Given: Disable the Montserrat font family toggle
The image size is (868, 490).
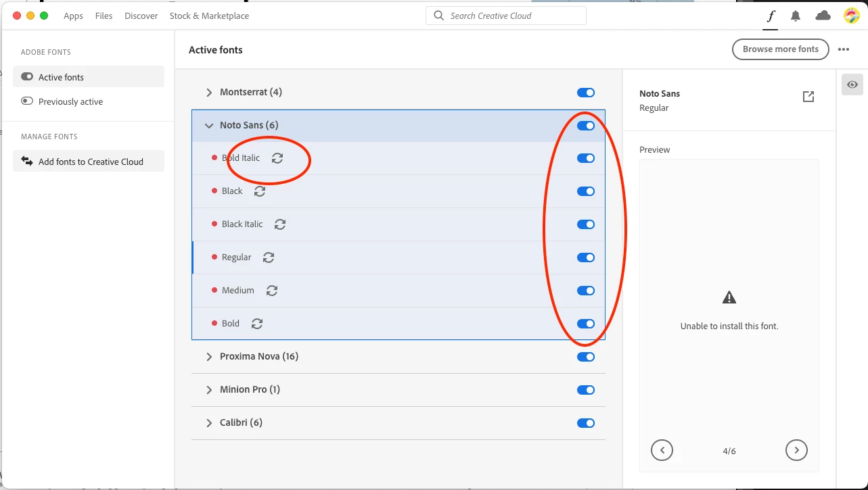Looking at the screenshot, I should click(586, 93).
